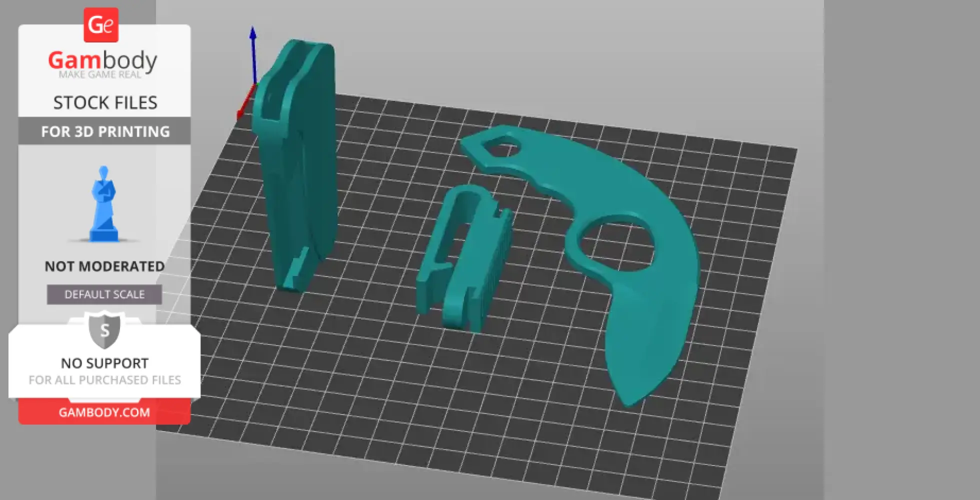The image size is (980, 500).
Task: Open the GAMBODY.COM link
Action: (104, 412)
